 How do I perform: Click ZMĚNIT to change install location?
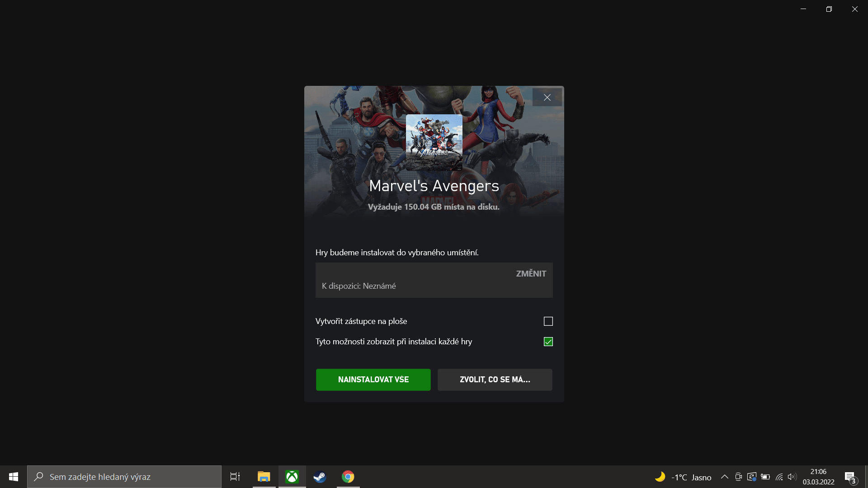coord(531,273)
